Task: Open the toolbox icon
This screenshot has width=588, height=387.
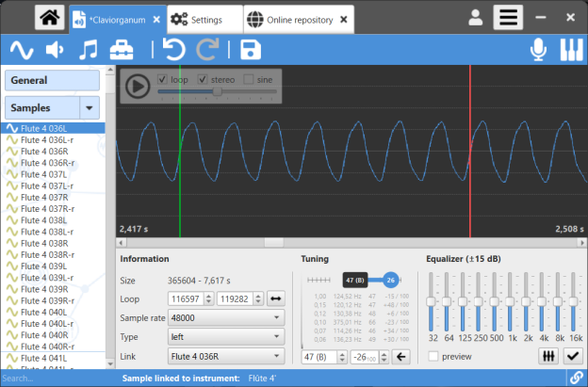Action: pos(122,49)
